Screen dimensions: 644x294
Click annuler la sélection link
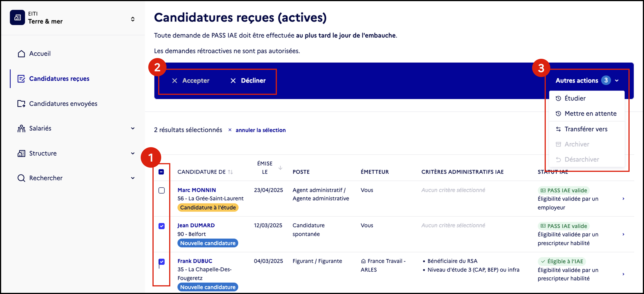pos(261,130)
